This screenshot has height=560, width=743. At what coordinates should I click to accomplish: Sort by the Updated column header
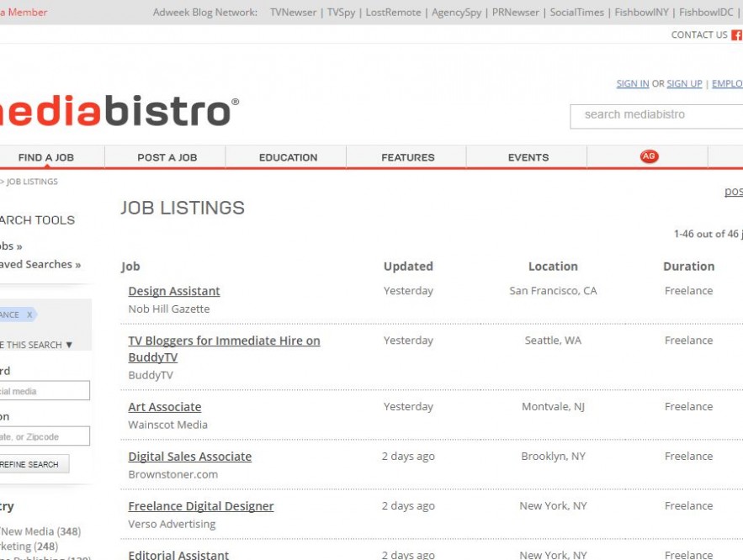click(408, 267)
